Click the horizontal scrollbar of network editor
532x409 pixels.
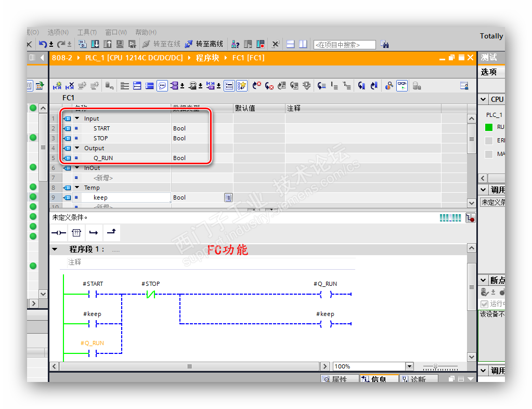[x=190, y=366]
